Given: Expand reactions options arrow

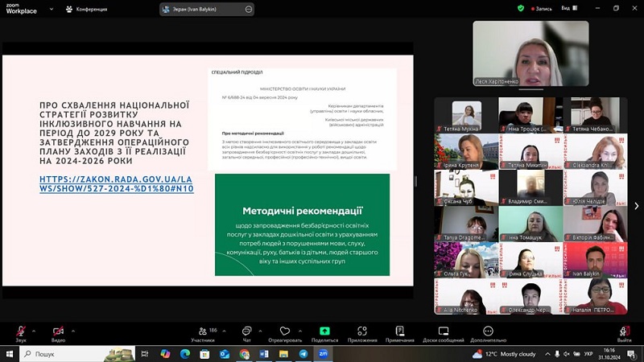Looking at the screenshot, I should (300, 331).
